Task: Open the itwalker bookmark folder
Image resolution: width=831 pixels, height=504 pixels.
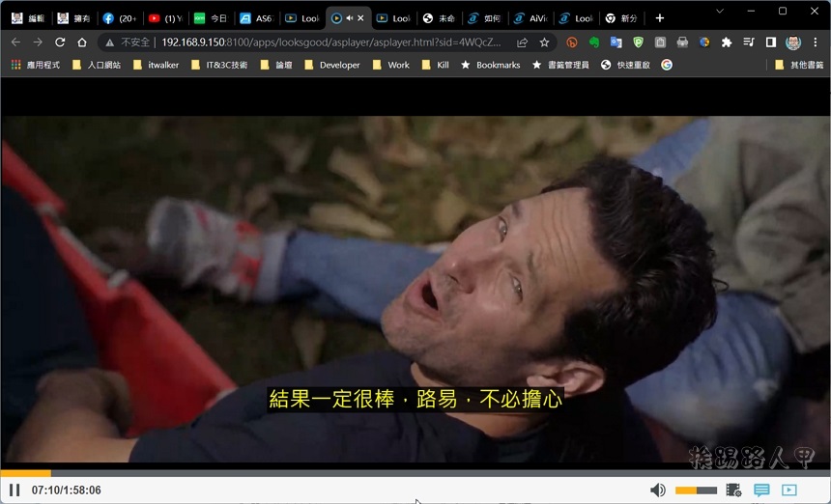Action: pyautogui.click(x=156, y=65)
